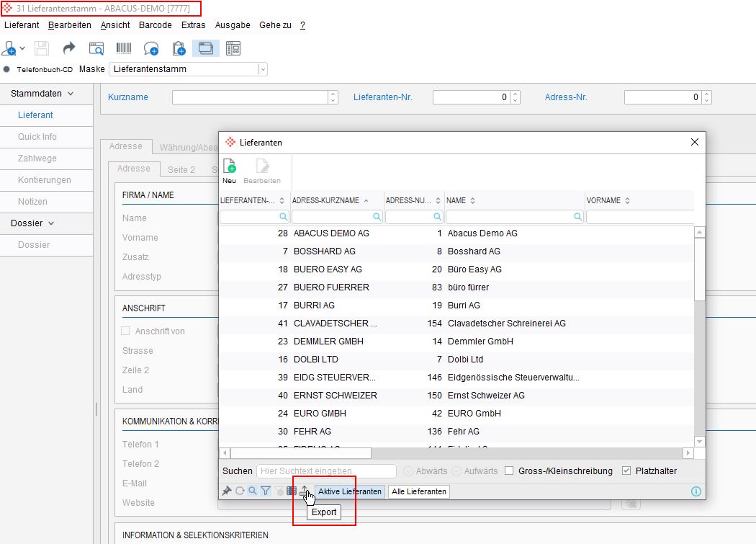Image resolution: width=756 pixels, height=544 pixels.
Task: Click the highlighted overlapping windows toolbar icon
Action: click(206, 48)
